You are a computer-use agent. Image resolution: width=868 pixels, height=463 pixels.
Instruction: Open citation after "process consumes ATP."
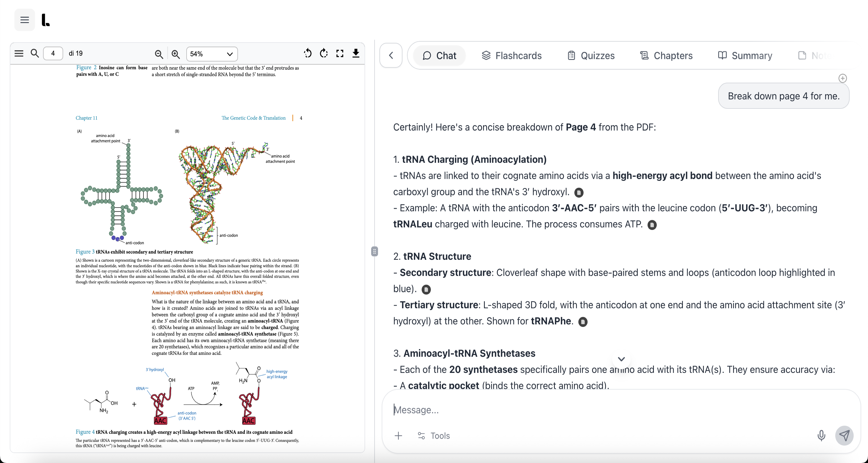pyautogui.click(x=652, y=225)
